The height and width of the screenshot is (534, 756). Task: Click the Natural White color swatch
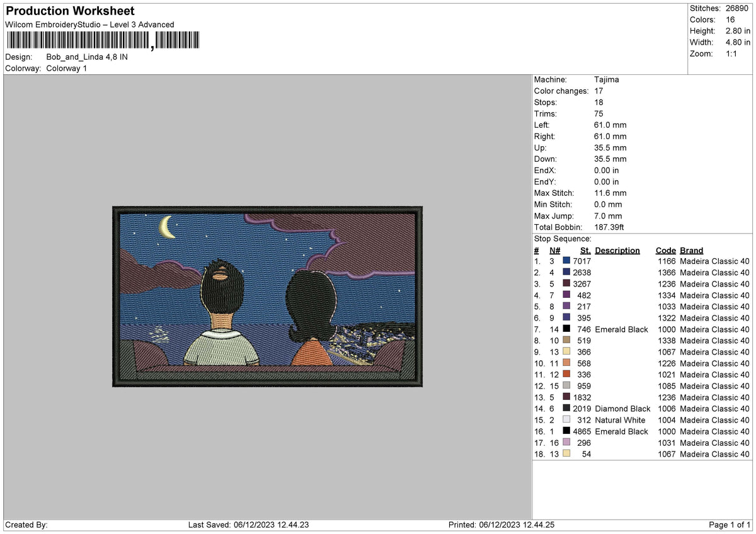tap(567, 419)
